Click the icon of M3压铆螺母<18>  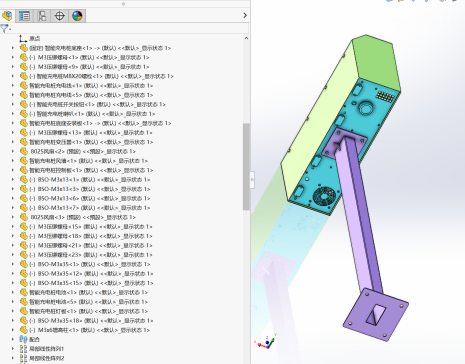click(x=23, y=236)
